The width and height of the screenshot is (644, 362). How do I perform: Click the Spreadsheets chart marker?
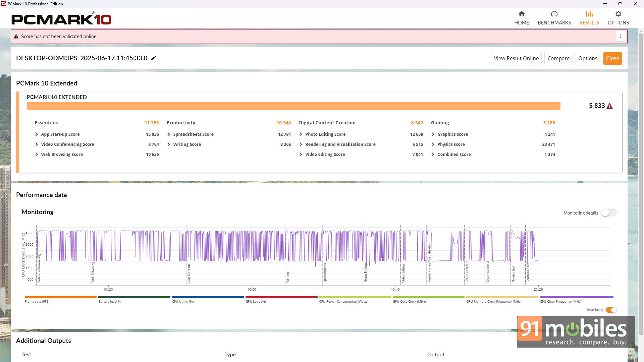click(x=325, y=273)
